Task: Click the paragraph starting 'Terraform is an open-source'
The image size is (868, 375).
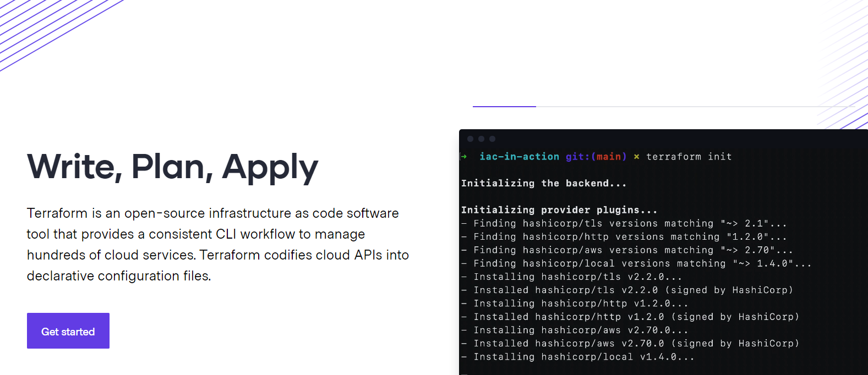Action: pos(218,244)
